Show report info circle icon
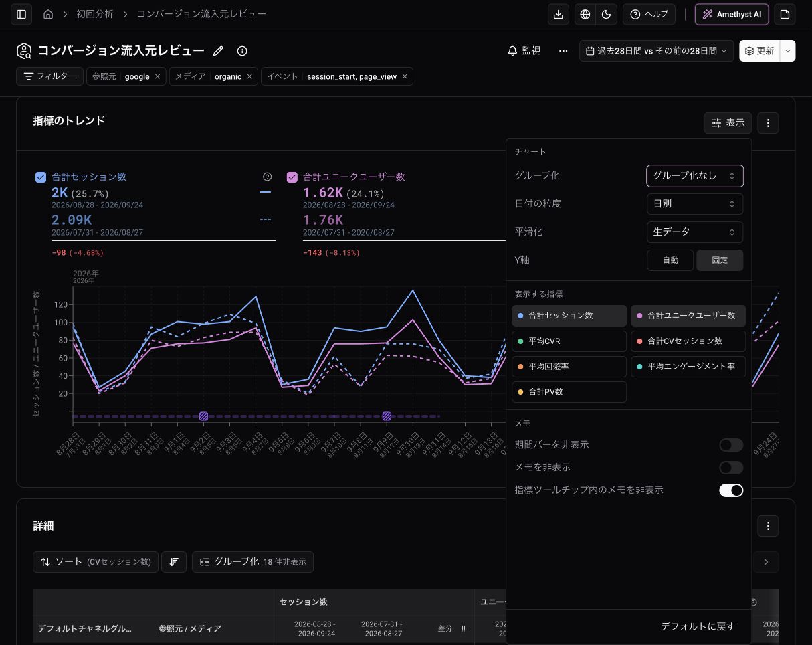This screenshot has width=812, height=645. 242,51
